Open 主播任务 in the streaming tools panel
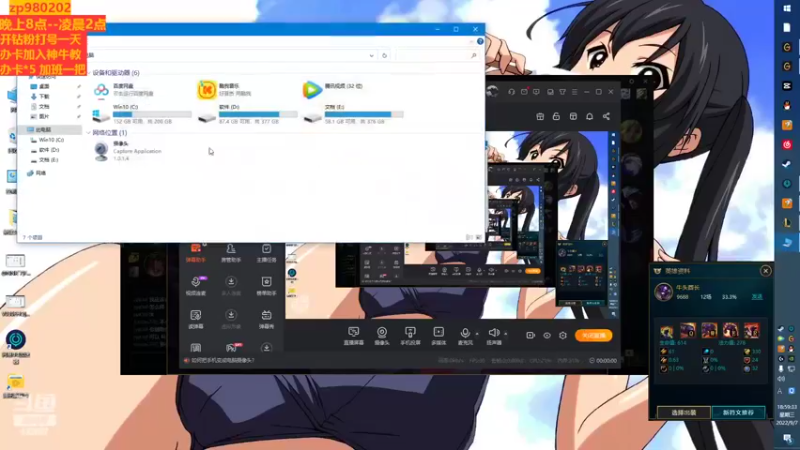This screenshot has height=450, width=800. [266, 252]
